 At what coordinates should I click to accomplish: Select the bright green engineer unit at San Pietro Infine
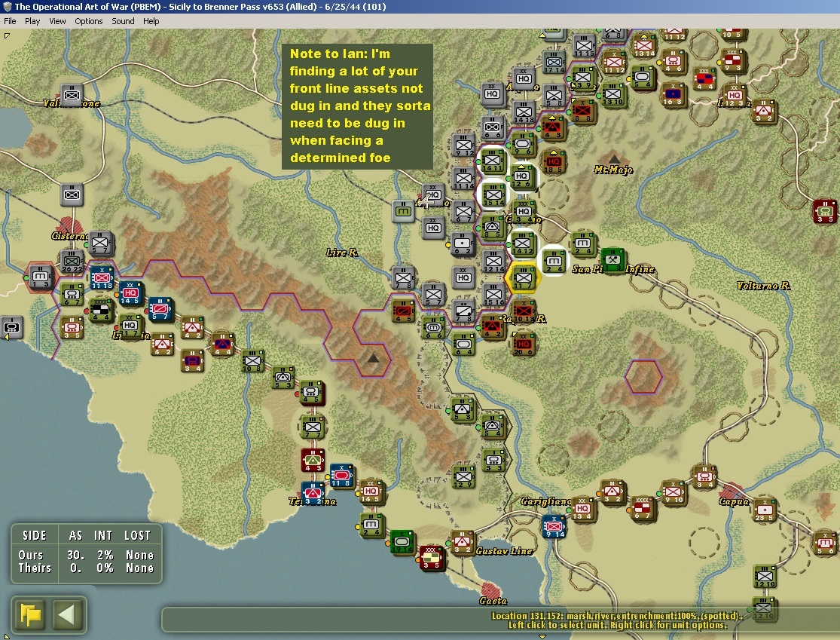(x=612, y=261)
